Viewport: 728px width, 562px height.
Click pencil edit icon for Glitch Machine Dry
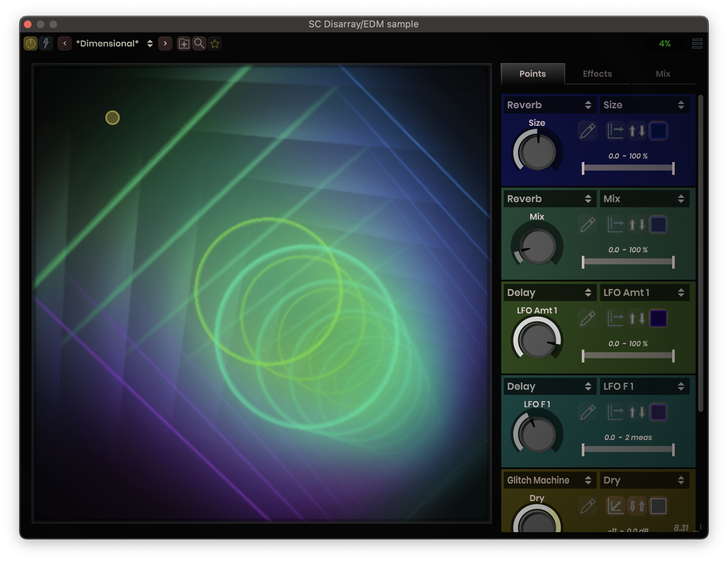[587, 506]
